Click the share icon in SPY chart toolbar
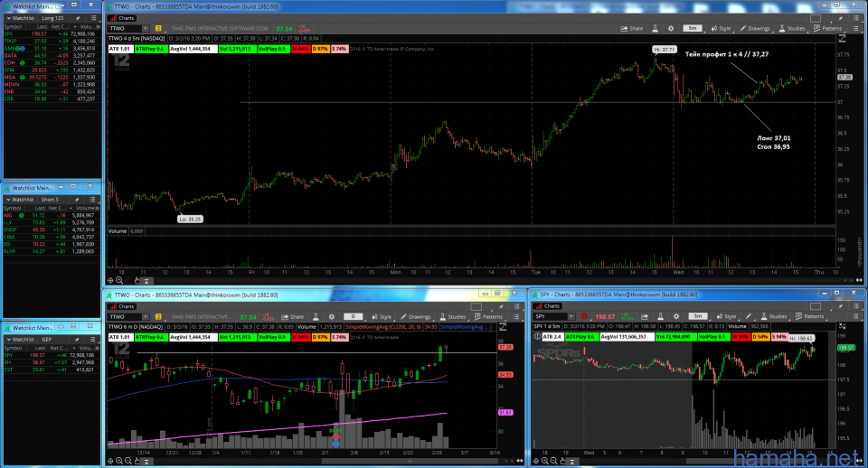 pos(645,316)
